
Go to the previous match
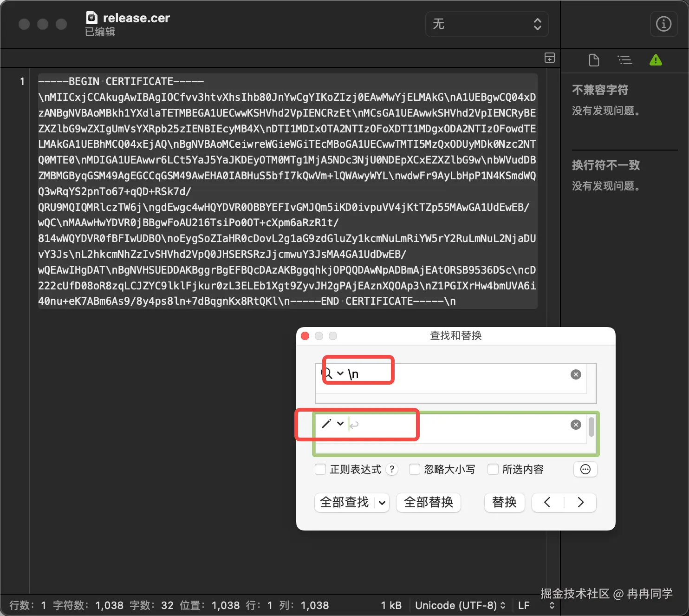click(x=547, y=502)
